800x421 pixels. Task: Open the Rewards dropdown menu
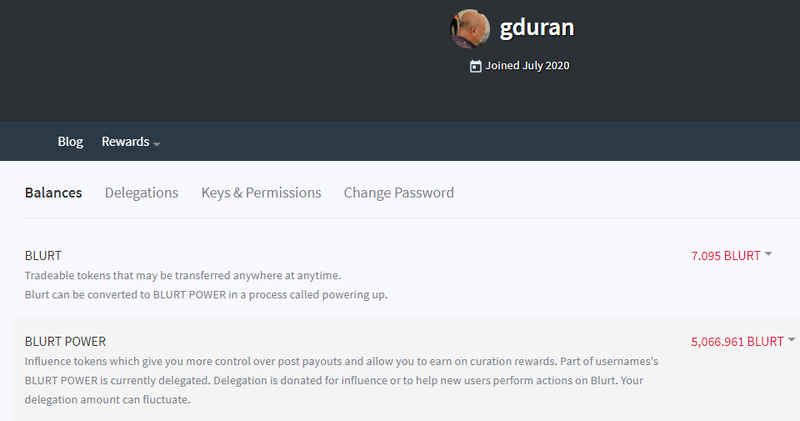(x=131, y=141)
